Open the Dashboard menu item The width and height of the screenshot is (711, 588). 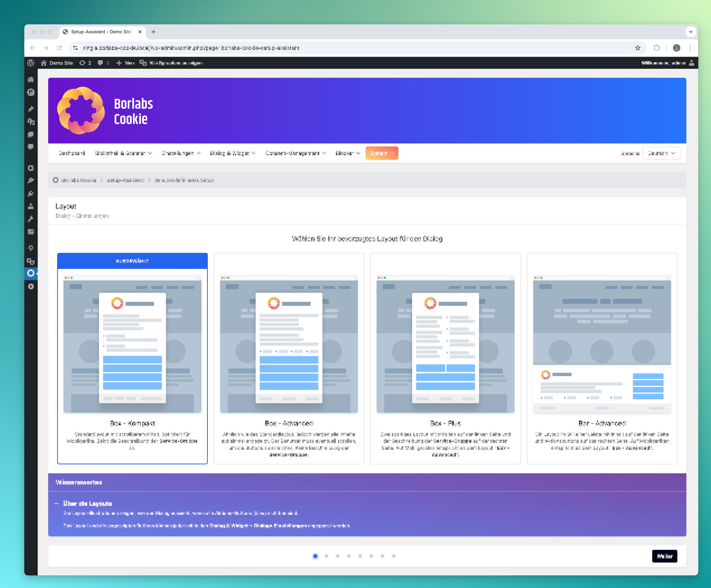pyautogui.click(x=72, y=153)
